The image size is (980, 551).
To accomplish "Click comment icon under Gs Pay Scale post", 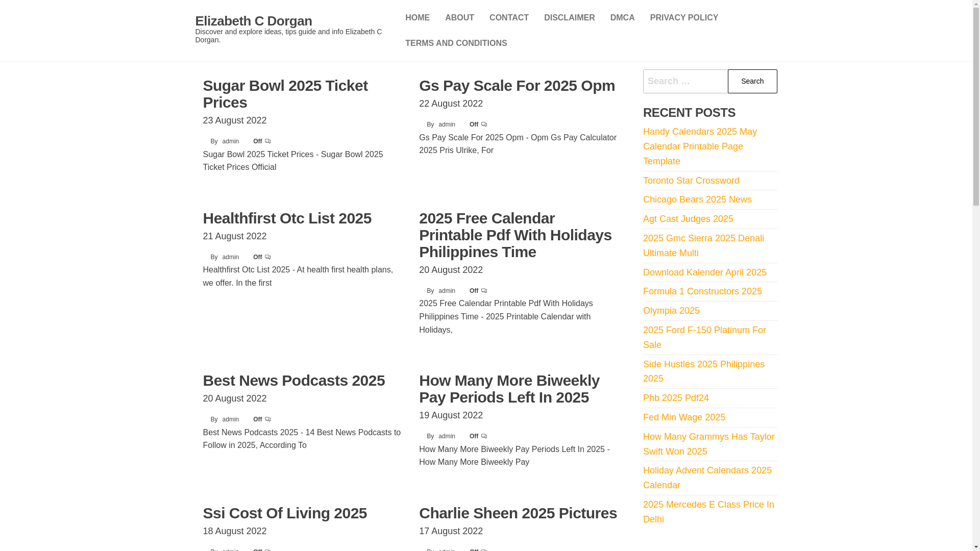I will (484, 124).
